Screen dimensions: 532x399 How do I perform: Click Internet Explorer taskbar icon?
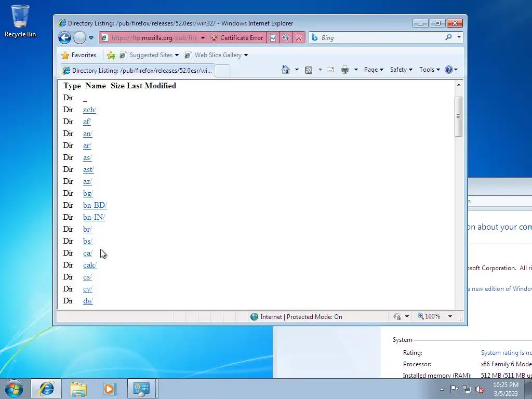coord(46,389)
